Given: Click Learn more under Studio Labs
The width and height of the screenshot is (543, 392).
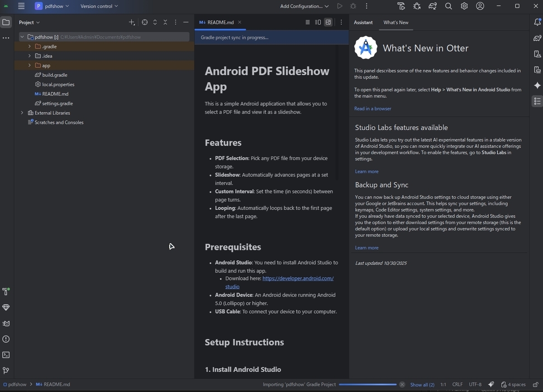Looking at the screenshot, I should tap(367, 171).
